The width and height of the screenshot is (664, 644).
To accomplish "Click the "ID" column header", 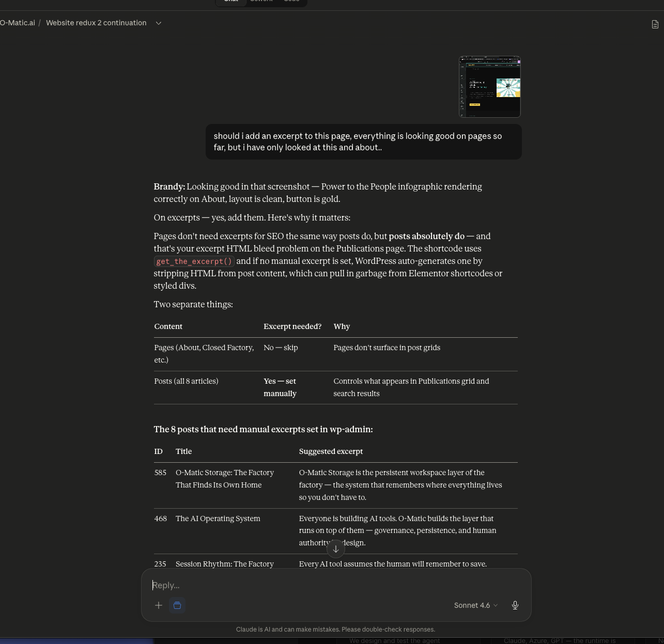I will pyautogui.click(x=159, y=451).
